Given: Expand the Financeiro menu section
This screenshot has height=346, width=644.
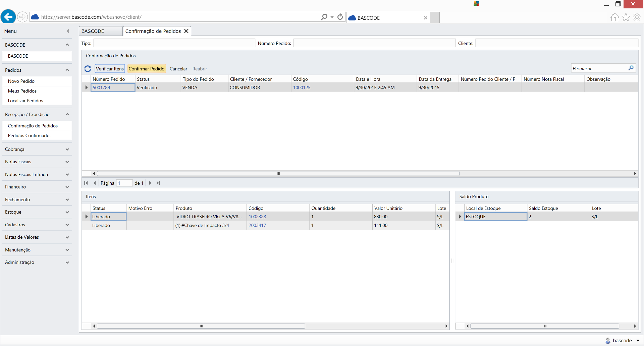Looking at the screenshot, I should [x=67, y=187].
